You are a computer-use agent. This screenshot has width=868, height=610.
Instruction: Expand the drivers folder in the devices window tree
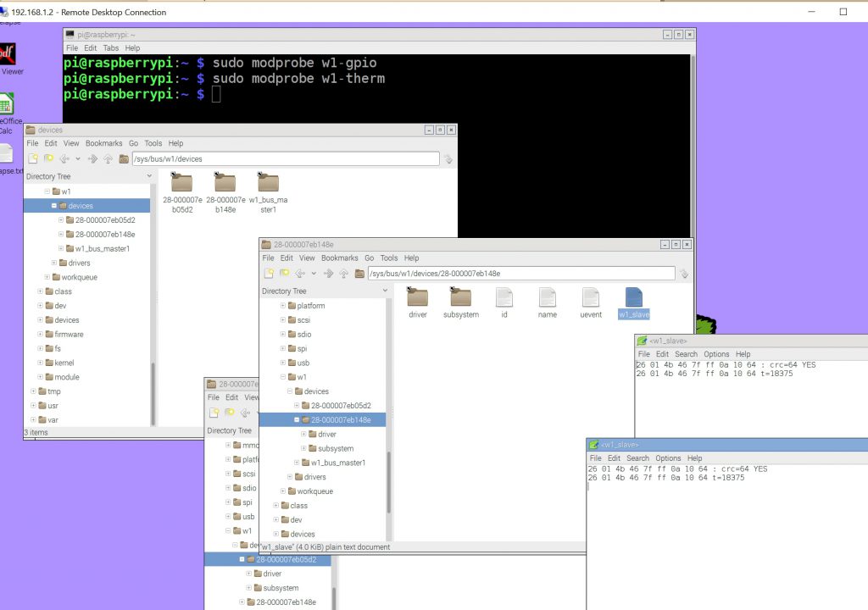pyautogui.click(x=54, y=263)
